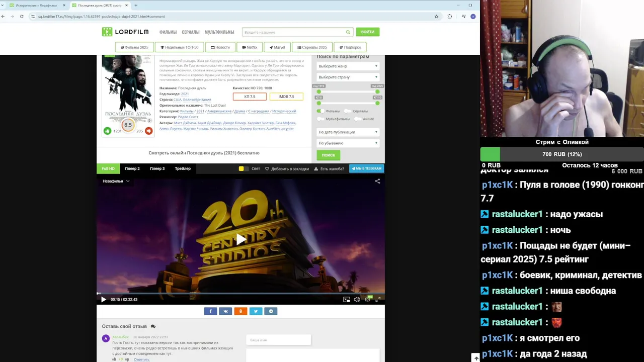644x362 pixels.
Task: Like the movie with the green thumbs-up
Action: pyautogui.click(x=107, y=131)
